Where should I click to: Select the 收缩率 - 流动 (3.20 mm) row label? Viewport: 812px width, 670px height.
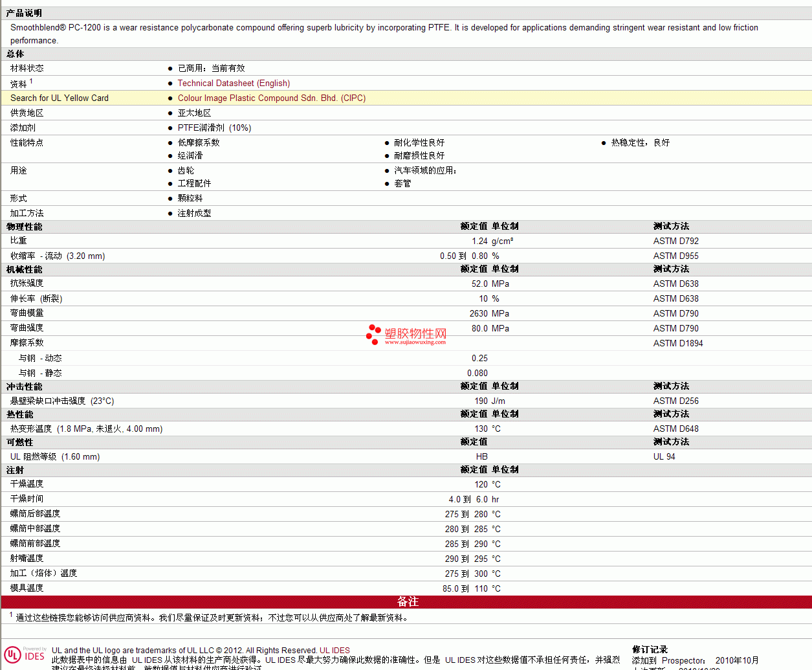(58, 256)
